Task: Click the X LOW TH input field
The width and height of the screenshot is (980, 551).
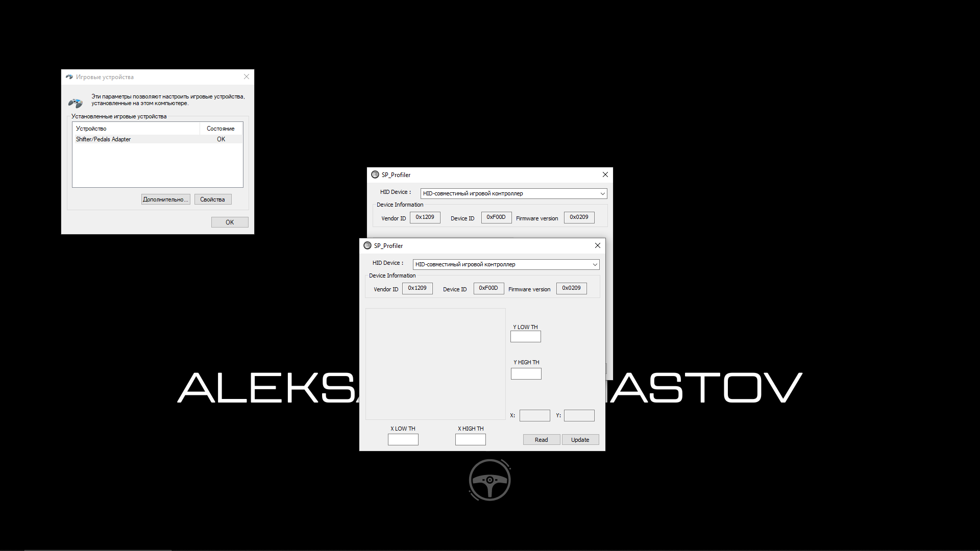Action: tap(403, 440)
